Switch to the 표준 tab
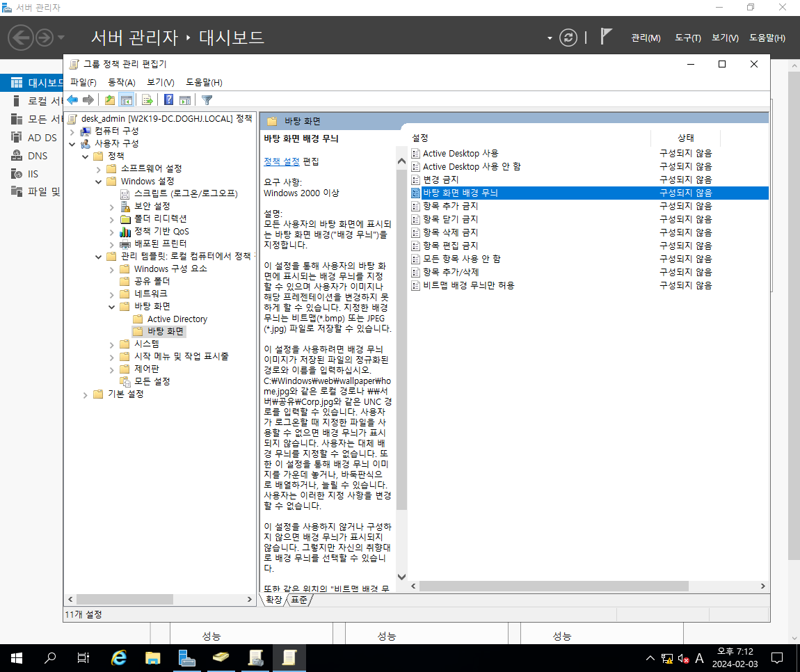The width and height of the screenshot is (800, 672). [300, 600]
